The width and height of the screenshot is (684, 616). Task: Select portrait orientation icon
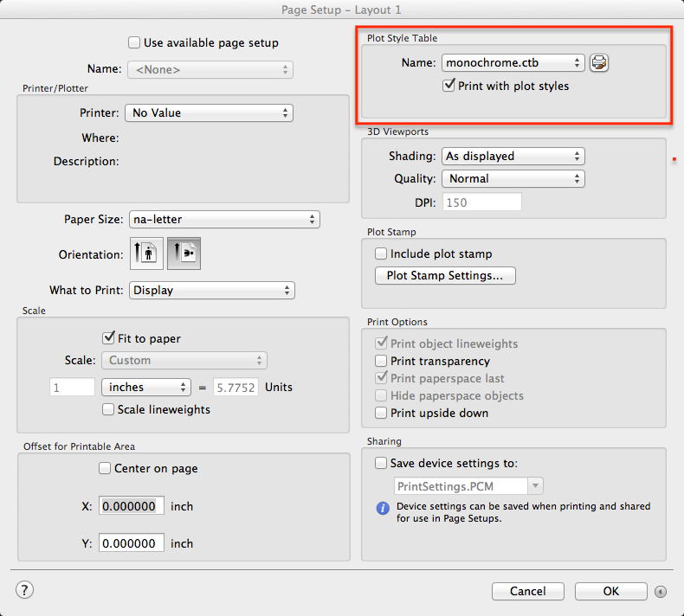(x=146, y=254)
